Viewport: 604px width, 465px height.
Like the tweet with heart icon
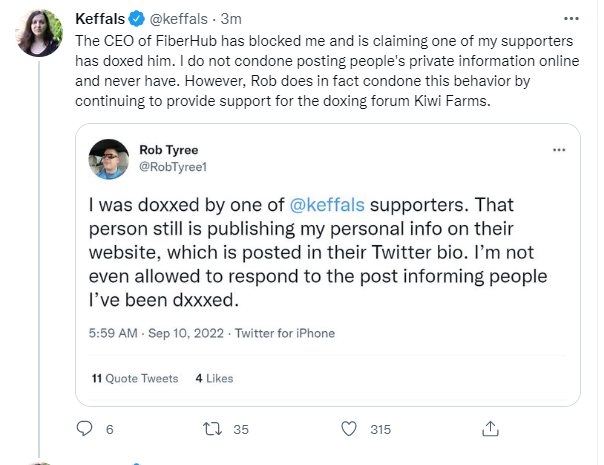click(349, 429)
